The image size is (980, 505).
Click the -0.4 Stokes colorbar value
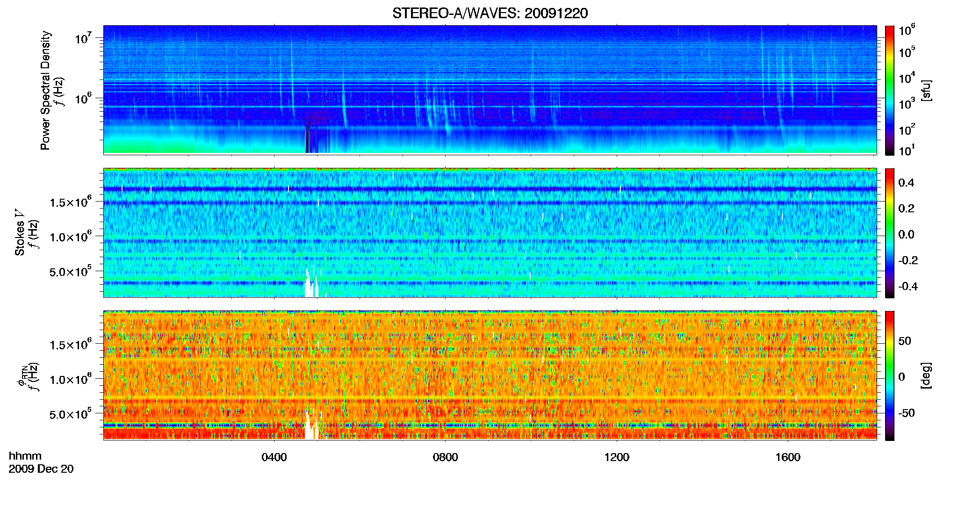908,286
